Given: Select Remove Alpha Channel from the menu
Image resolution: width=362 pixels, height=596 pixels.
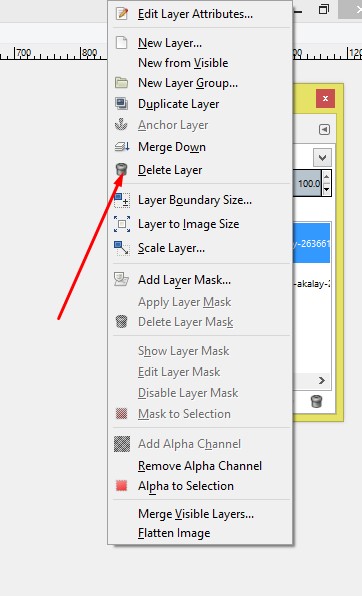Looking at the screenshot, I should [200, 466].
